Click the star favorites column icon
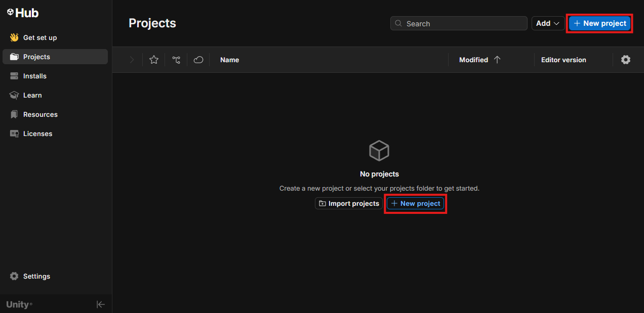Screen dimensions: 644x313 point(154,60)
